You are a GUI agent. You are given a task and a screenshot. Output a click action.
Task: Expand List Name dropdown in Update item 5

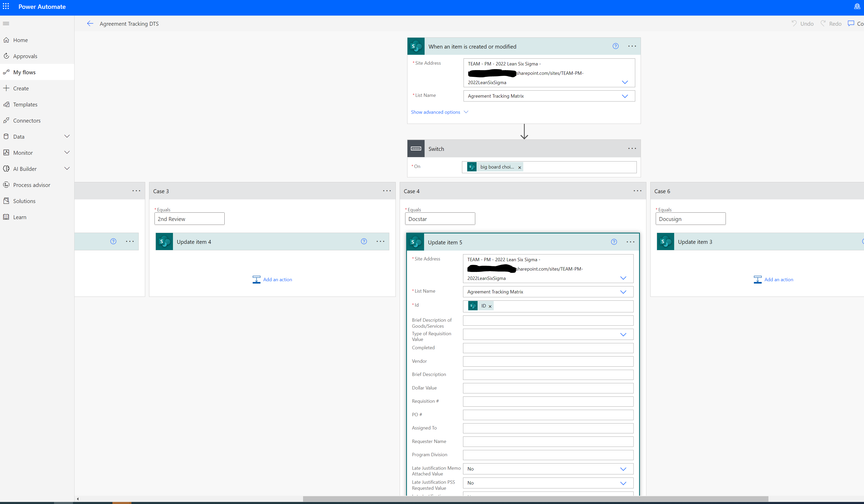coord(624,292)
